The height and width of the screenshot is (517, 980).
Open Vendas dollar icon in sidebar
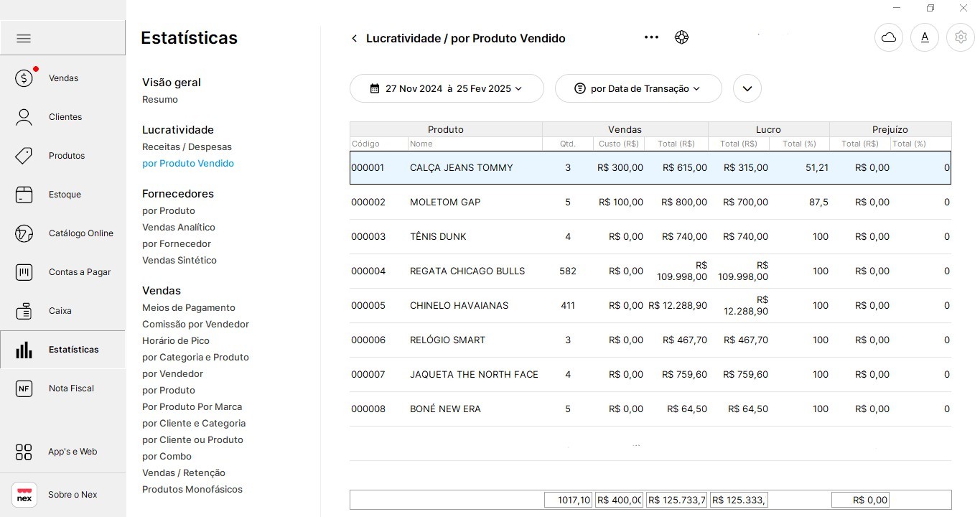coord(24,78)
